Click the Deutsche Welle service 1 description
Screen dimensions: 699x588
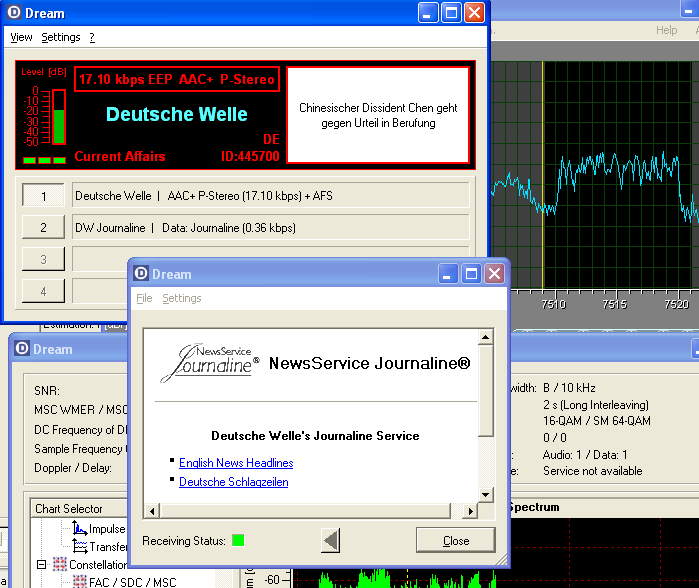click(x=271, y=196)
